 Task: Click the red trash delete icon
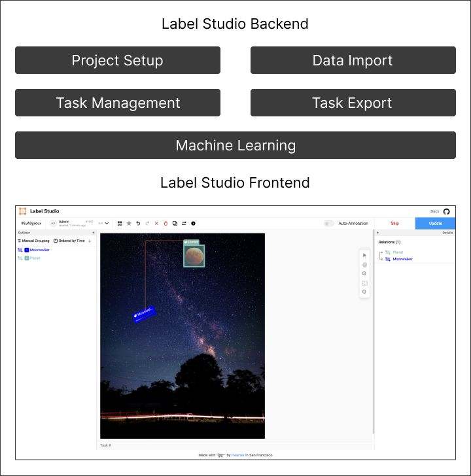[166, 224]
